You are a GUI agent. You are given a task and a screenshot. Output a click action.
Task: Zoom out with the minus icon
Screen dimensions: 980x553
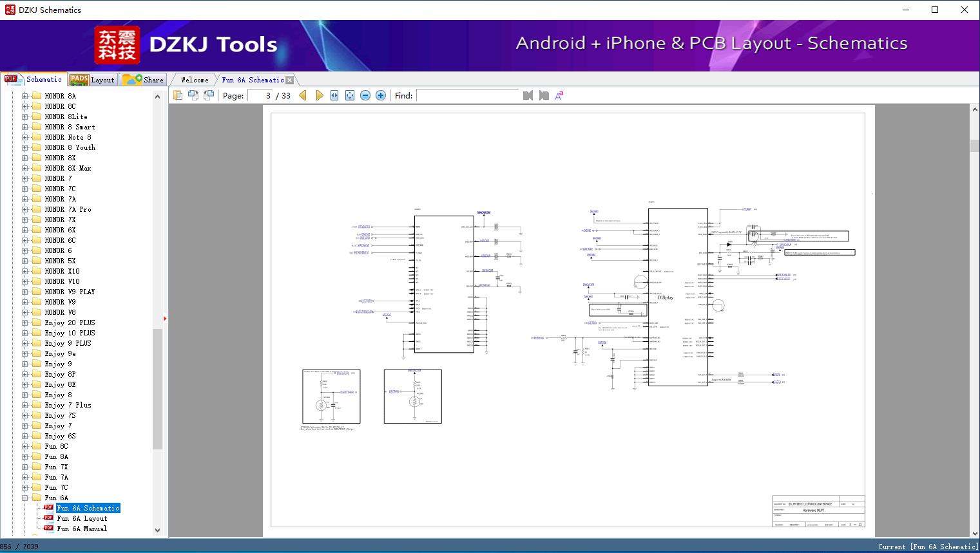[x=365, y=95]
